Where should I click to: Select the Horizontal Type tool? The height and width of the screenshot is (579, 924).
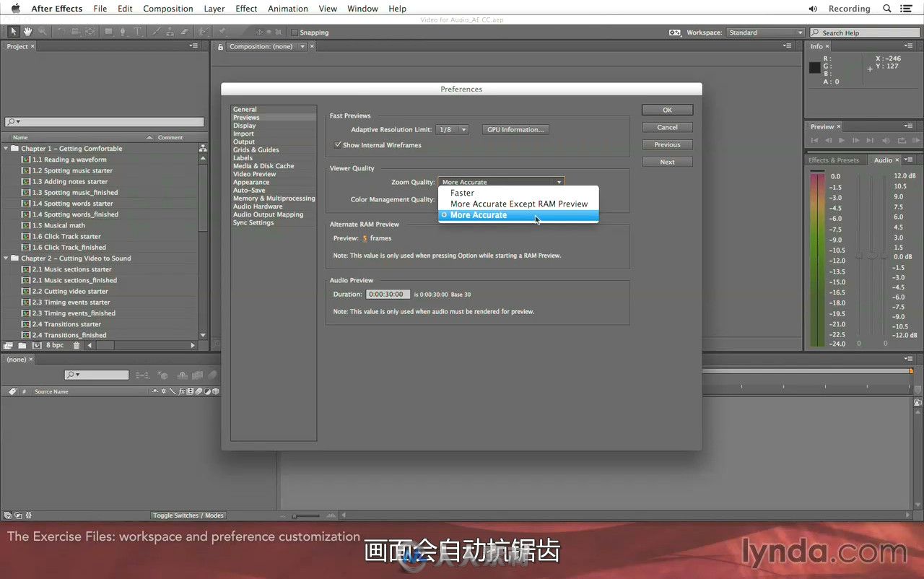137,32
